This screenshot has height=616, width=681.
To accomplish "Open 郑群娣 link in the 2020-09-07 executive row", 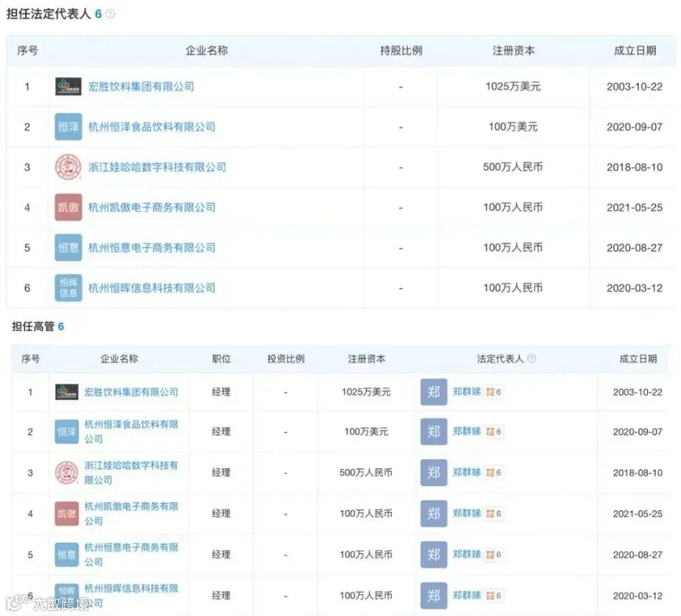I will pyautogui.click(x=466, y=431).
